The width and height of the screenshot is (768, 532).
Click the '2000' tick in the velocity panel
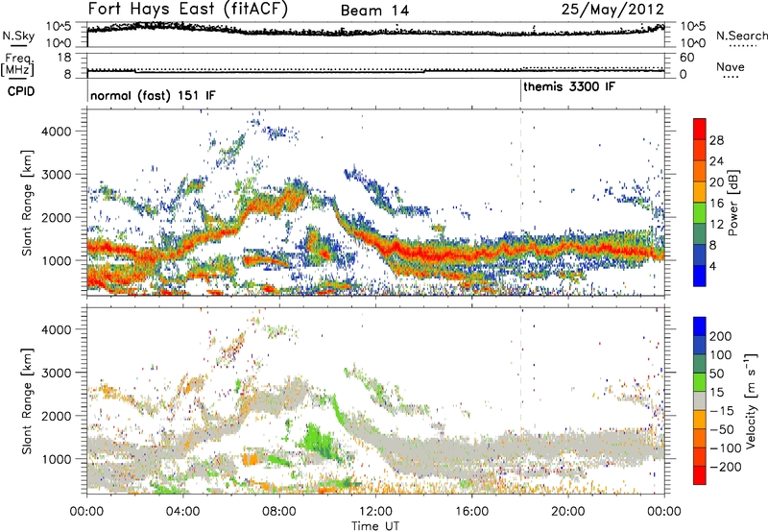point(56,416)
